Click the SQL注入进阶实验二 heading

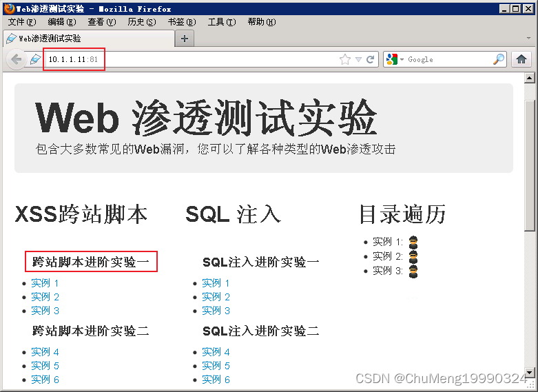(261, 331)
